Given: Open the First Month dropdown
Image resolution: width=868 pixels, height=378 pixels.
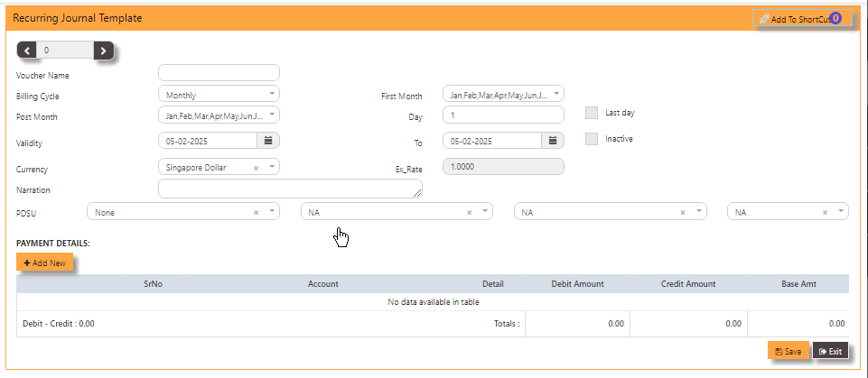Looking at the screenshot, I should [503, 94].
